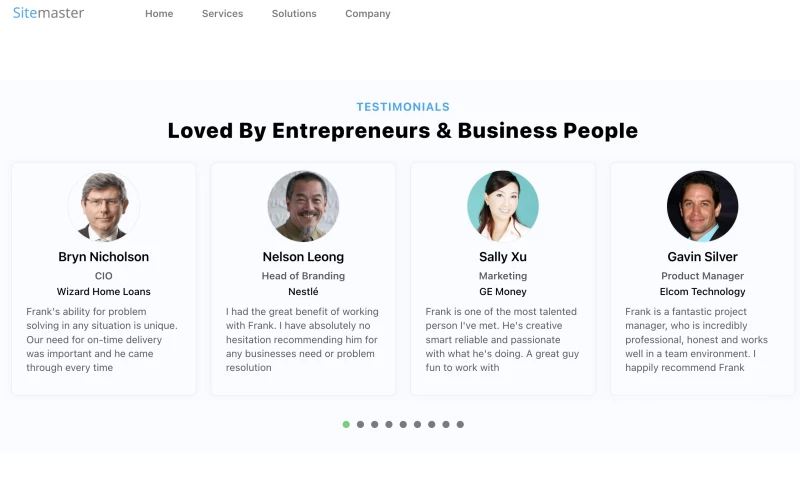Go to the Solutions nav link
The height and width of the screenshot is (480, 800).
(294, 14)
